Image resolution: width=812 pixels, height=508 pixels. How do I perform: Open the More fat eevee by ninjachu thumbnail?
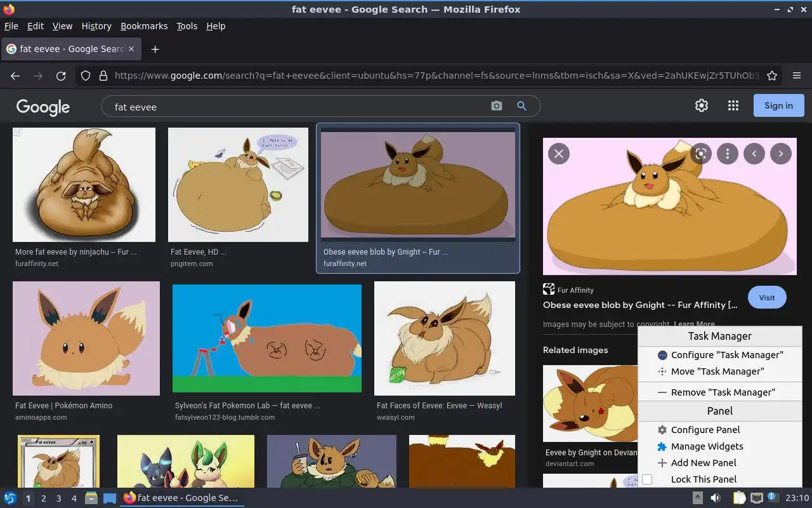pos(84,185)
